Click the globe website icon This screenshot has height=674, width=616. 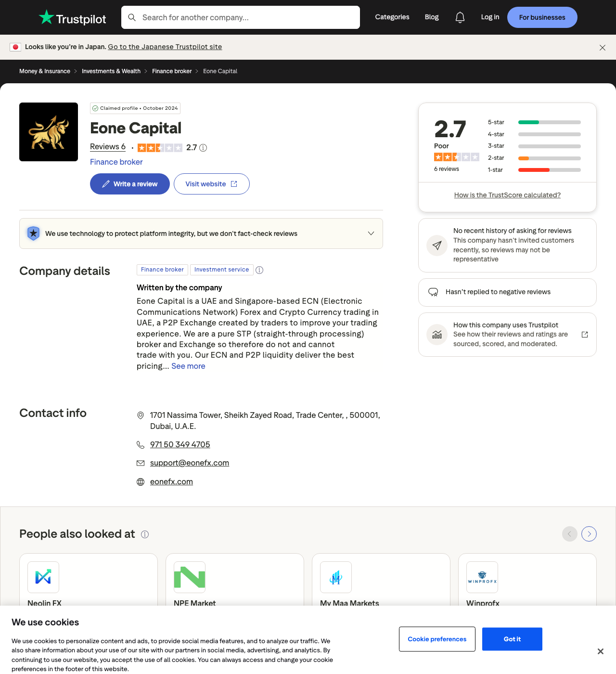pyautogui.click(x=141, y=482)
